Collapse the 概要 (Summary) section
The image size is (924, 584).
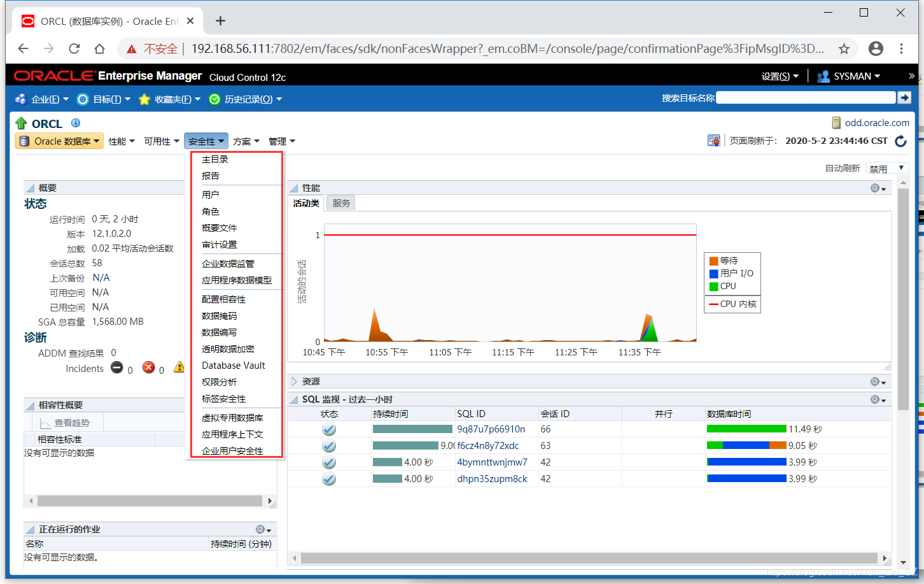point(30,188)
